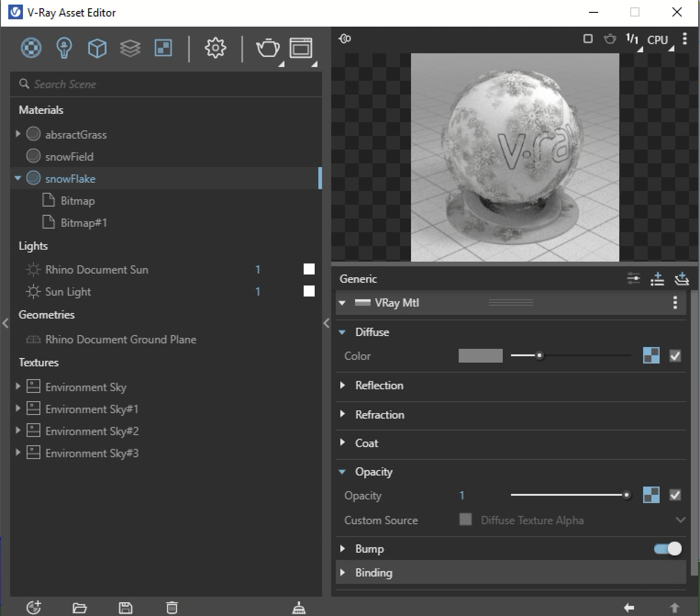This screenshot has height=616, width=700.
Task: Enable the Custom Source checkbox
Action: (466, 520)
